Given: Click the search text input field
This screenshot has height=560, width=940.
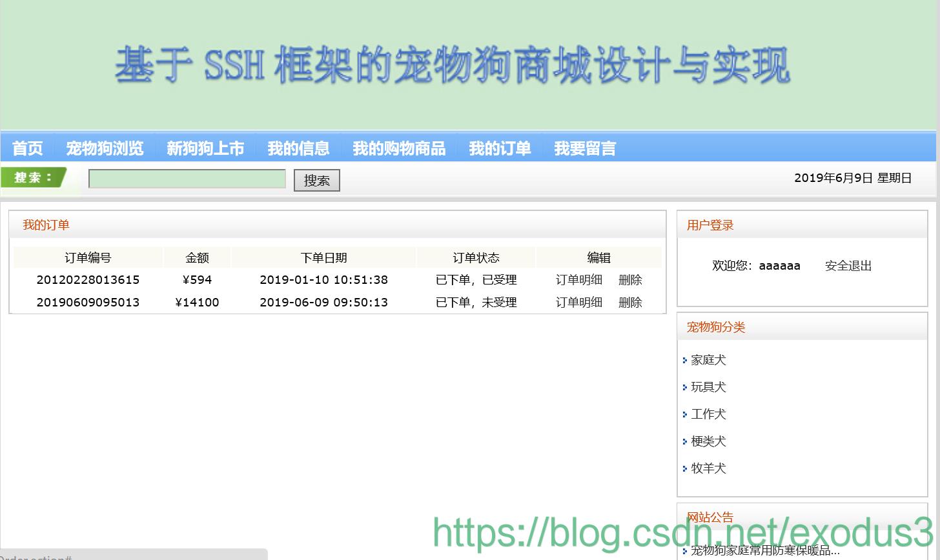Looking at the screenshot, I should [x=187, y=179].
